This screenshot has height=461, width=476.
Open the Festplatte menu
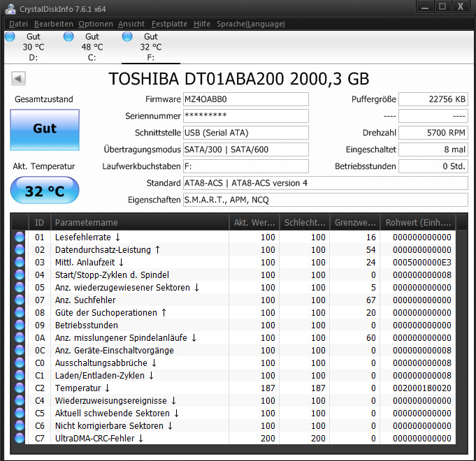click(169, 24)
